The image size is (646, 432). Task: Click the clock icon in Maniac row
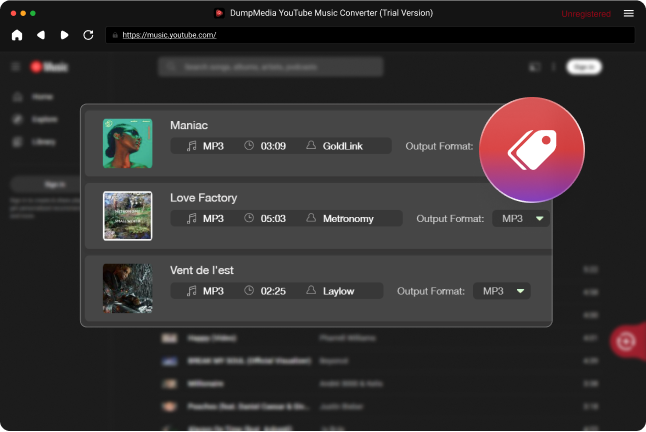(249, 145)
